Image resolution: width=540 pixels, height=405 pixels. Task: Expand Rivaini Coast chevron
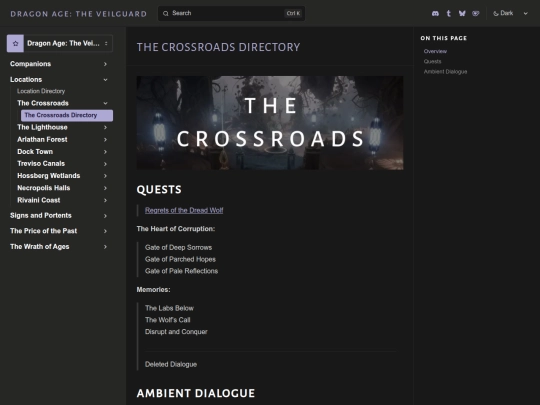coord(105,200)
